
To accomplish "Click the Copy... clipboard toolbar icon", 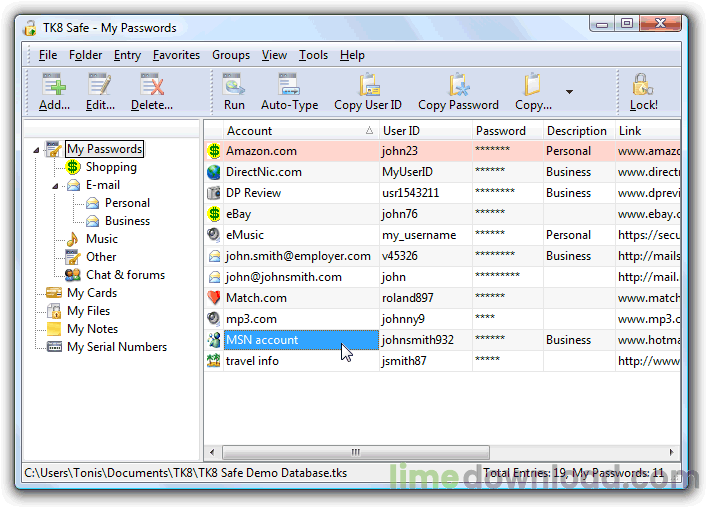I will pos(533,84).
